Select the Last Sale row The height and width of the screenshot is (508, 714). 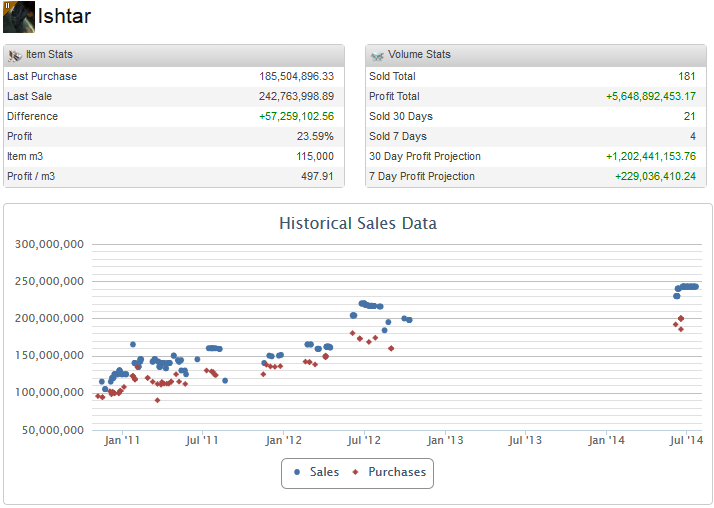click(x=174, y=96)
